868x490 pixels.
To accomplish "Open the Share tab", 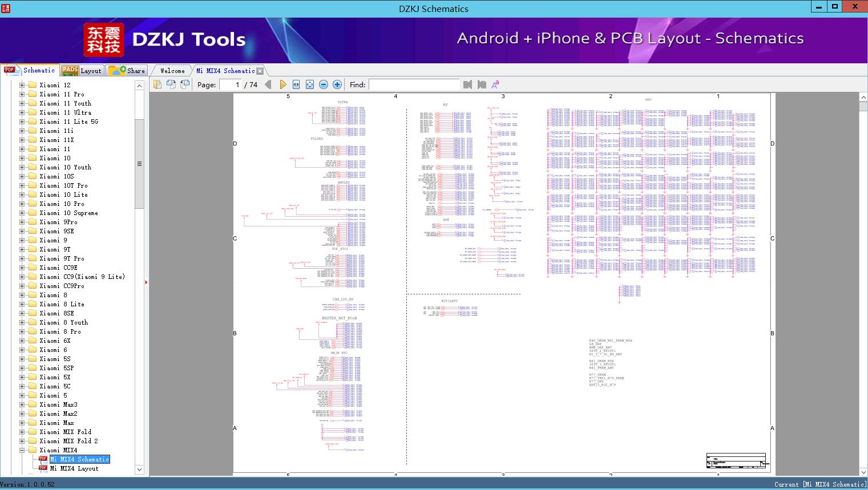I will [127, 71].
